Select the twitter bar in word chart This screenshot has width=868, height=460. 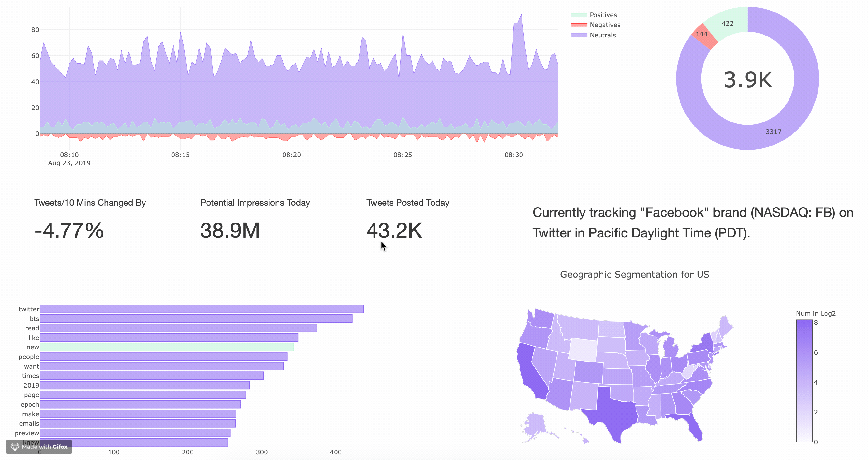coord(202,309)
